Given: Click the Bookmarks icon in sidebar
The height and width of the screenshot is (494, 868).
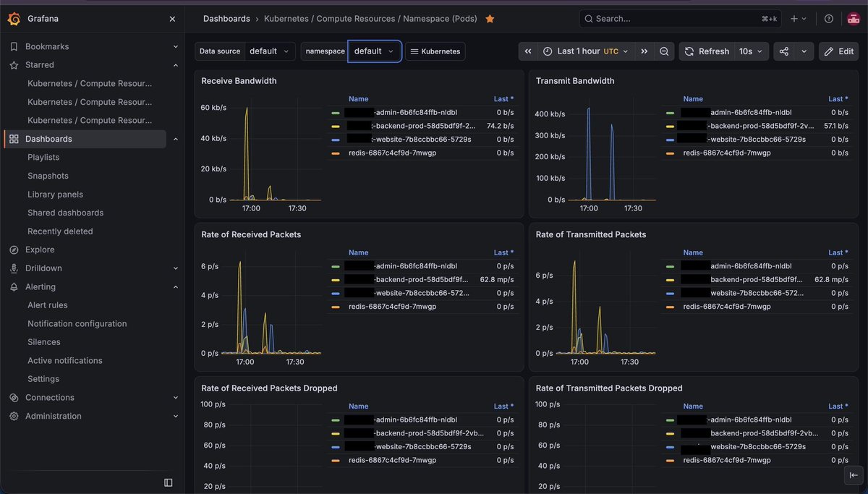Looking at the screenshot, I should coord(14,46).
